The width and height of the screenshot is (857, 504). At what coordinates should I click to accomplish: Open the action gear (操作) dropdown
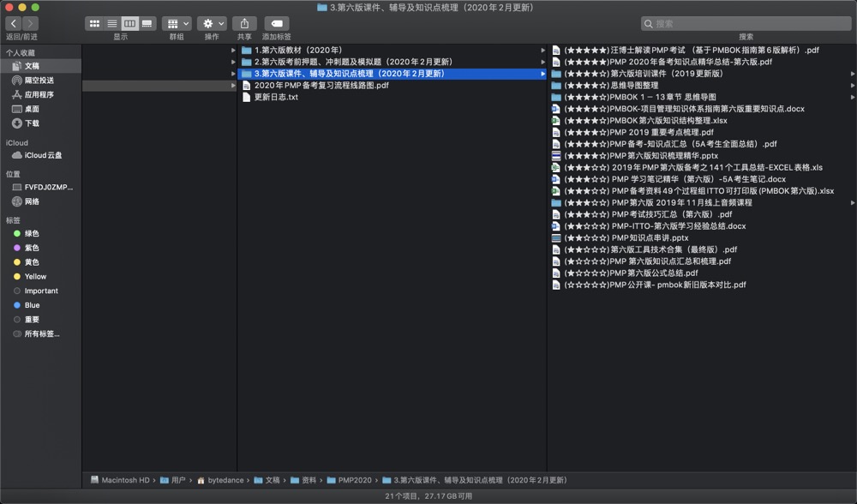point(212,23)
